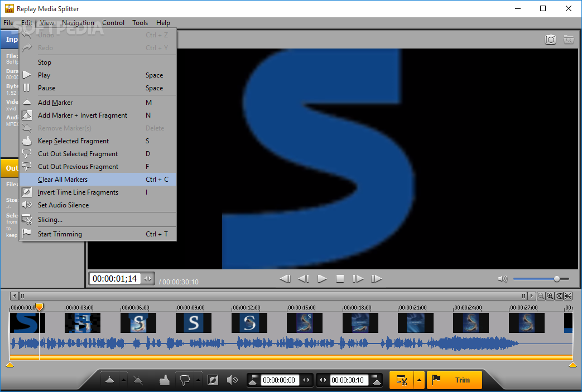Set audio silence toolbar icon
582x392 pixels.
[232, 380]
